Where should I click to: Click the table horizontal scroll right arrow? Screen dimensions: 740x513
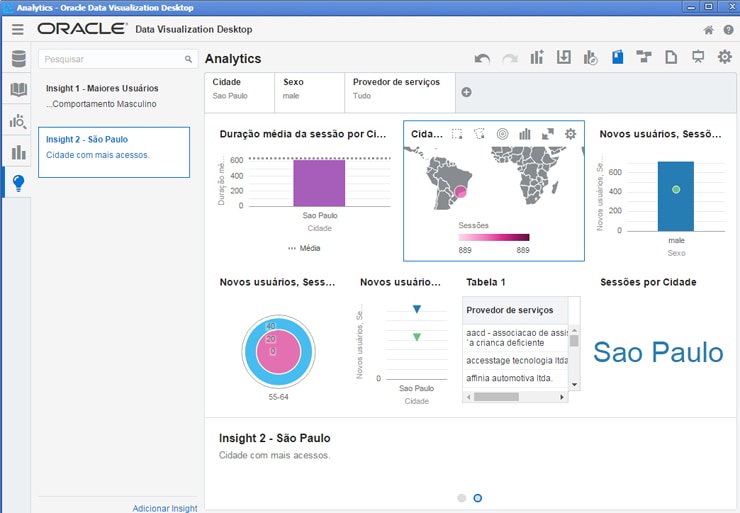click(562, 397)
